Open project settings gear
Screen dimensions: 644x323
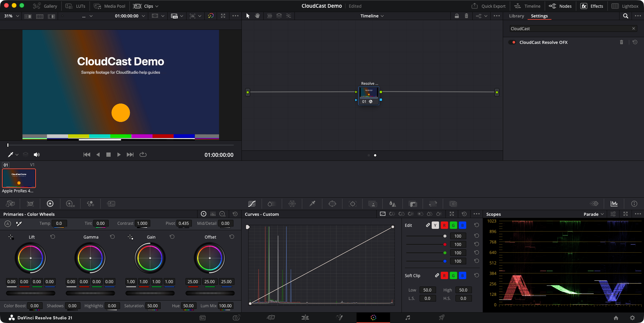pos(632,318)
